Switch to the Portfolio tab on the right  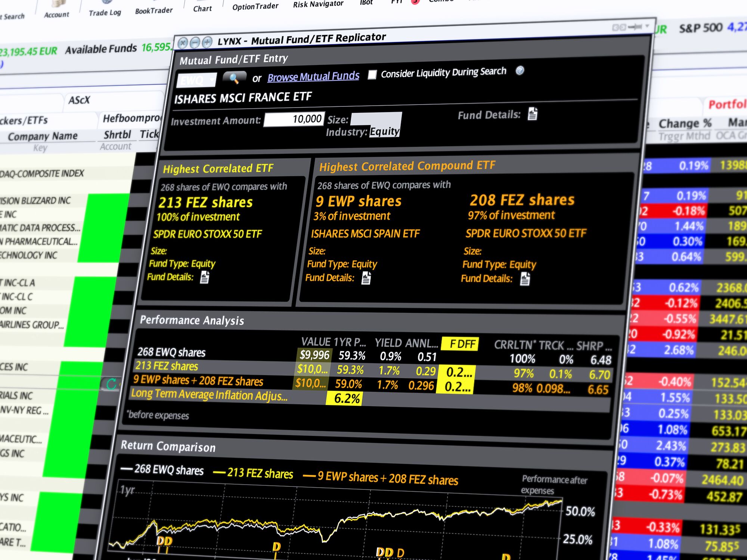tap(727, 104)
